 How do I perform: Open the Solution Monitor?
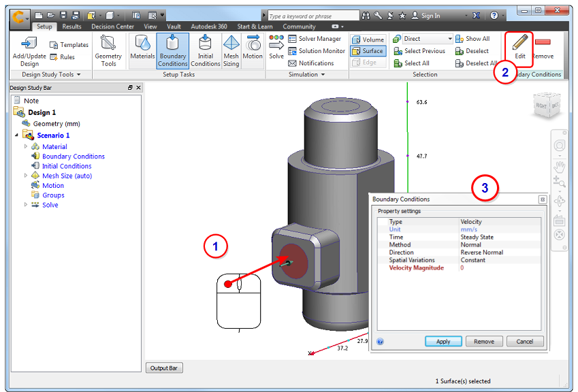pyautogui.click(x=318, y=50)
